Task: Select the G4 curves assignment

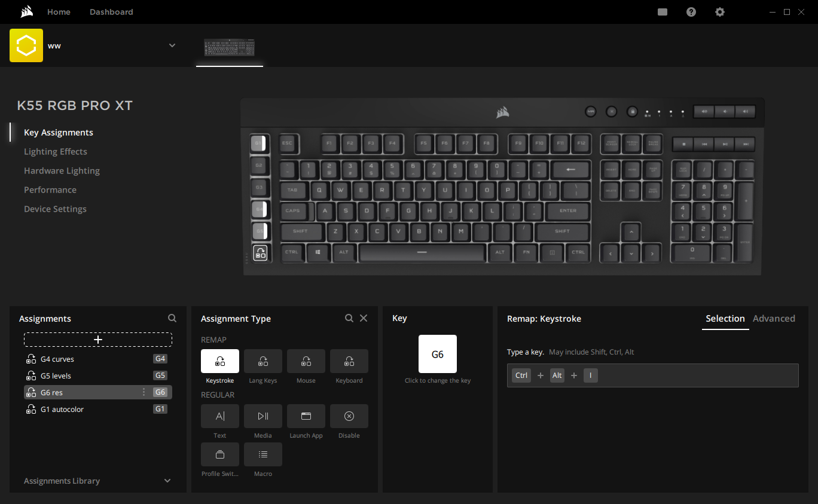Action: coord(98,359)
